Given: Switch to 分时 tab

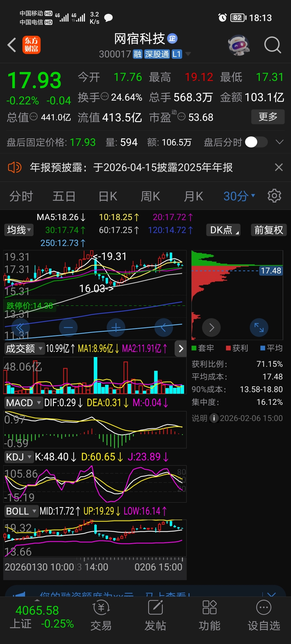Looking at the screenshot, I should click(x=21, y=196).
